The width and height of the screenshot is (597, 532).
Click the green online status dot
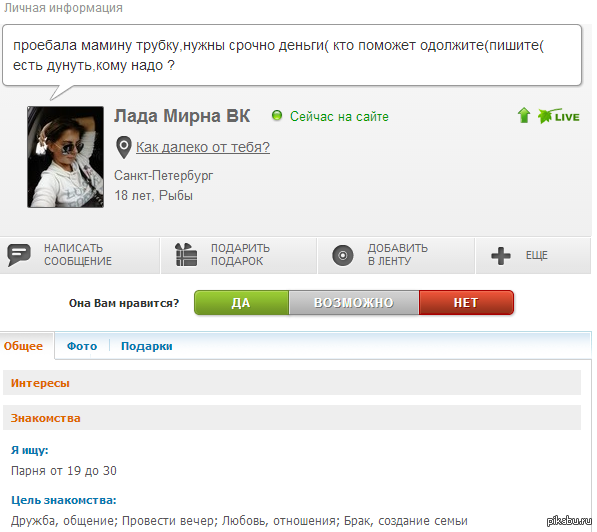(x=277, y=115)
